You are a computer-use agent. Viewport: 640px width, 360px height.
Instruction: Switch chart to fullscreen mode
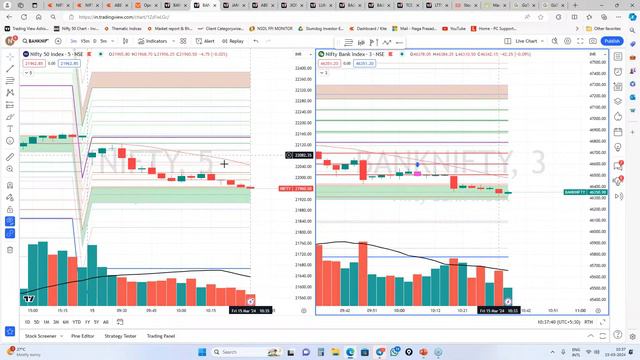[x=580, y=41]
